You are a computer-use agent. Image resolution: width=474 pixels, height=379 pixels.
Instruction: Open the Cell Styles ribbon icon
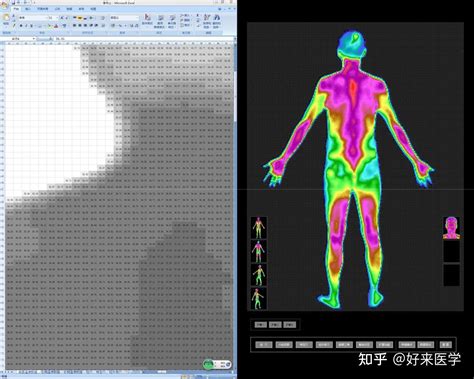(172, 21)
